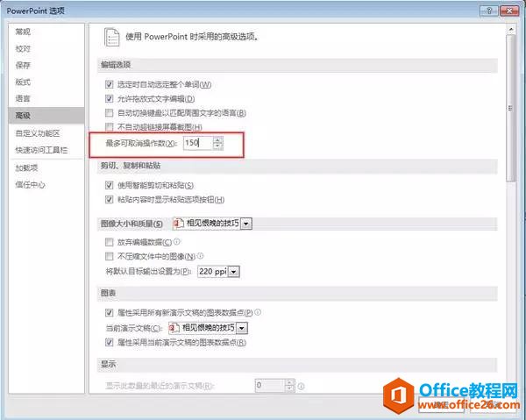Toggle 属性采用所有新演示文稿的图表数据点 checkbox
The height and width of the screenshot is (420, 526).
[x=109, y=313]
